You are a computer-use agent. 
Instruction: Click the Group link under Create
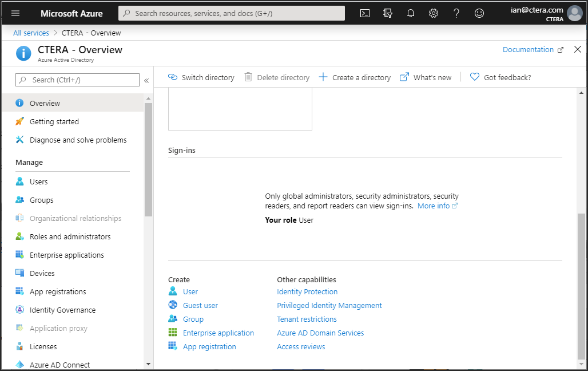click(x=193, y=319)
